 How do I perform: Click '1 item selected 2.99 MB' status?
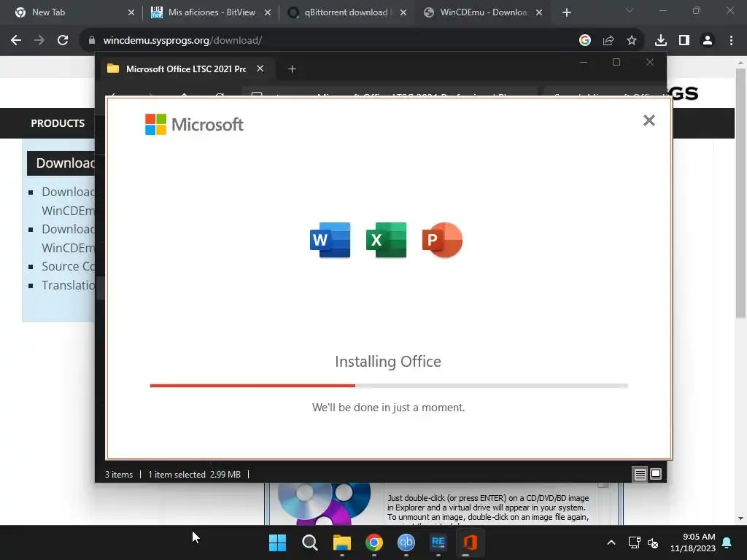click(x=194, y=474)
